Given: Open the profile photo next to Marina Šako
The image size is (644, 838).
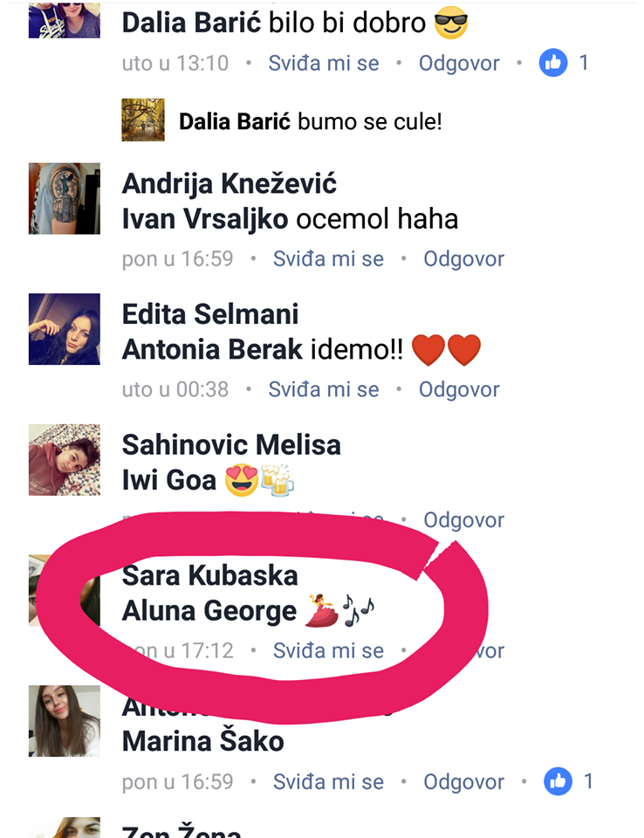Looking at the screenshot, I should point(64,721).
